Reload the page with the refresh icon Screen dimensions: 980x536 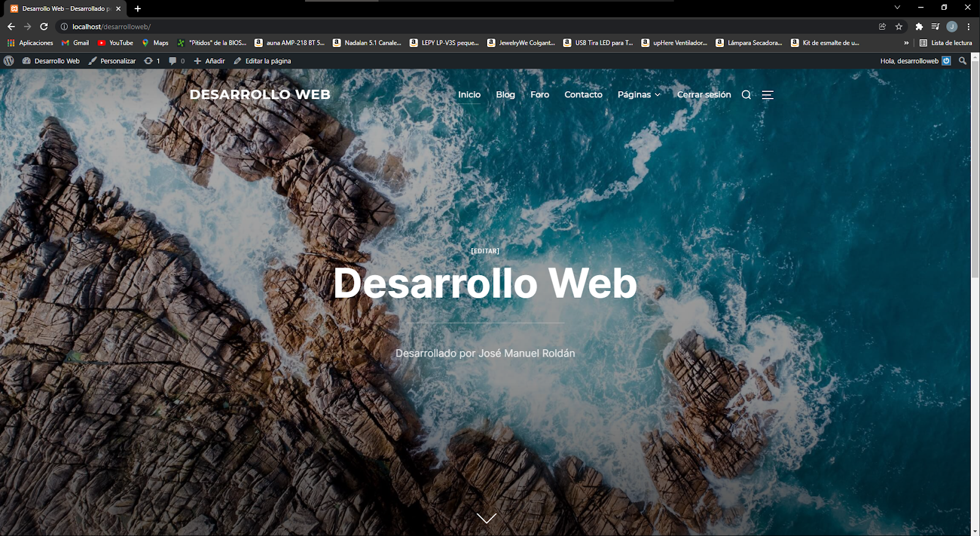click(43, 26)
